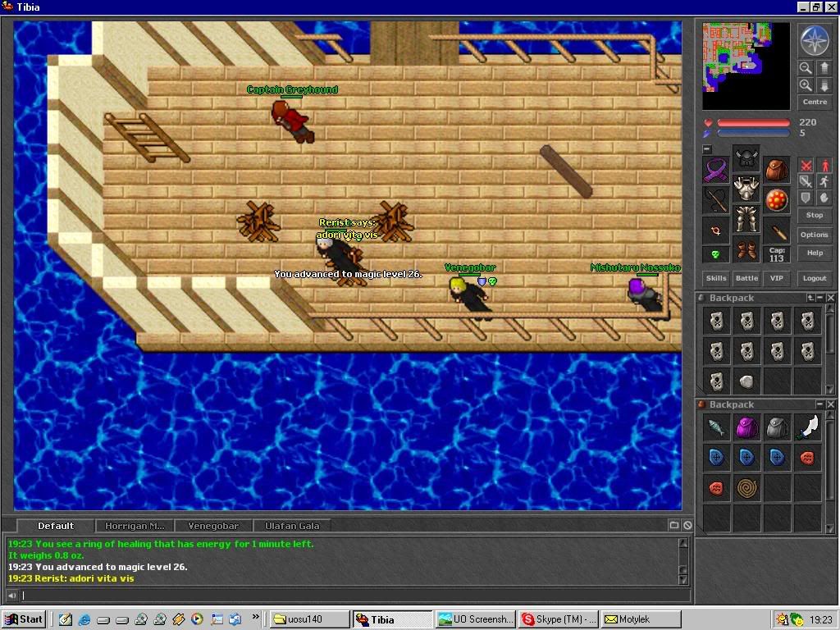Select the plate legs equipment slot

coord(746,219)
